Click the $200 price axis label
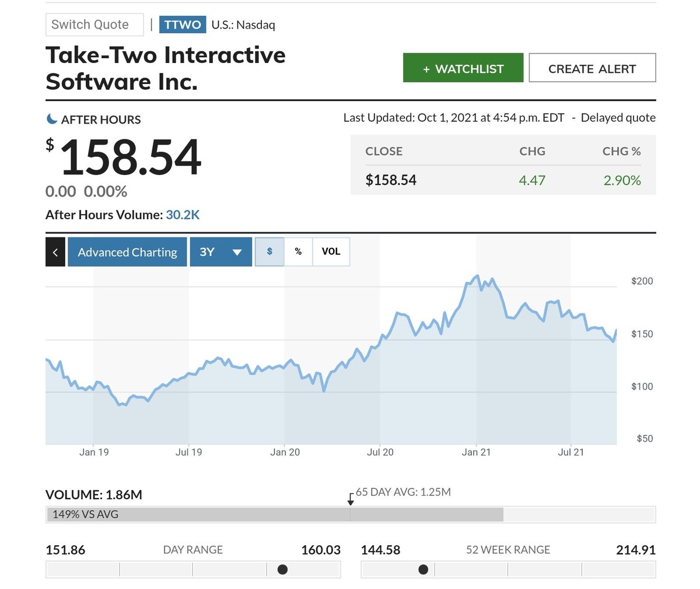 pos(642,281)
